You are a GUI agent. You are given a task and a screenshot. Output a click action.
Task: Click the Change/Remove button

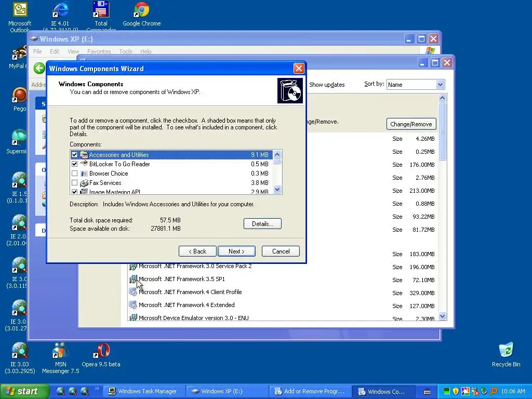[411, 124]
